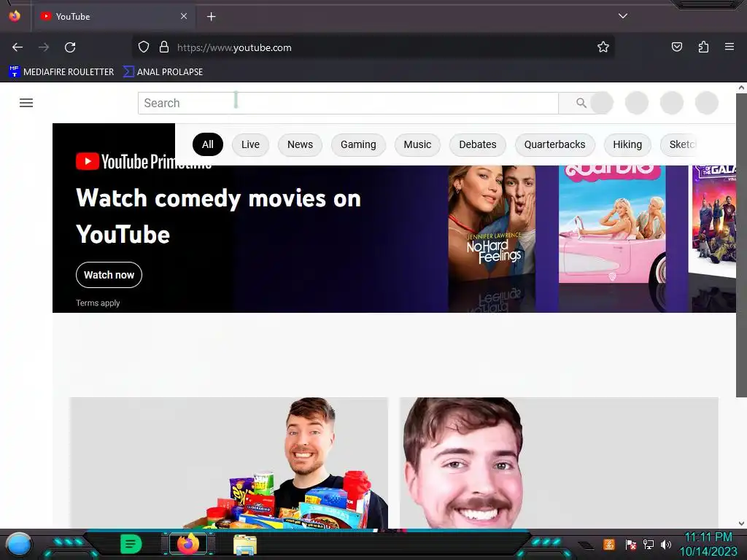Click the No Hard Feelings movie poster
This screenshot has height=560, width=747.
coord(492,224)
